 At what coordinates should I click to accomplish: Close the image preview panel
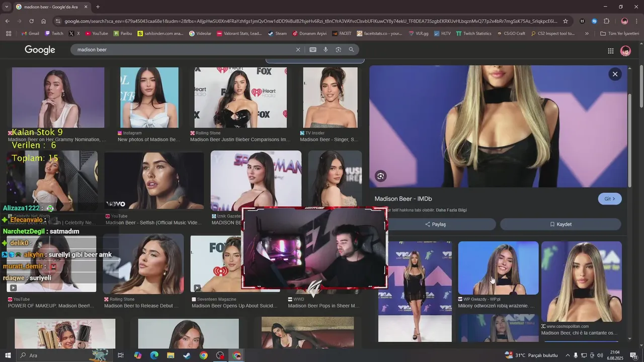point(615,74)
